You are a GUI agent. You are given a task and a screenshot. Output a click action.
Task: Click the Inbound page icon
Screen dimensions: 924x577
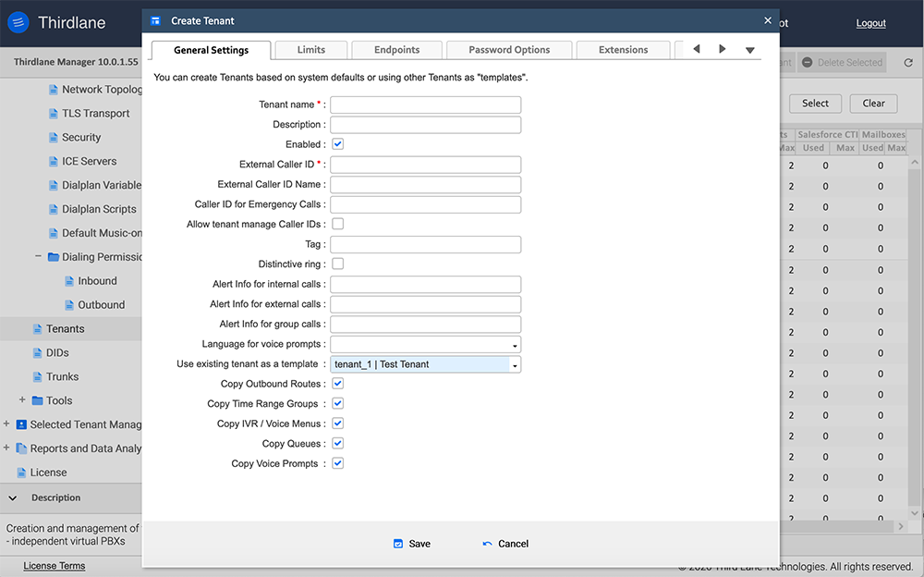point(69,281)
